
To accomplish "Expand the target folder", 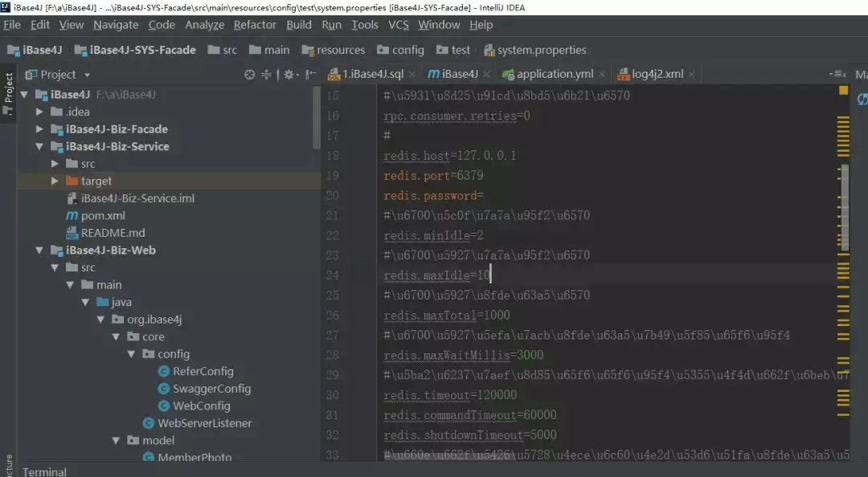I will 55,181.
